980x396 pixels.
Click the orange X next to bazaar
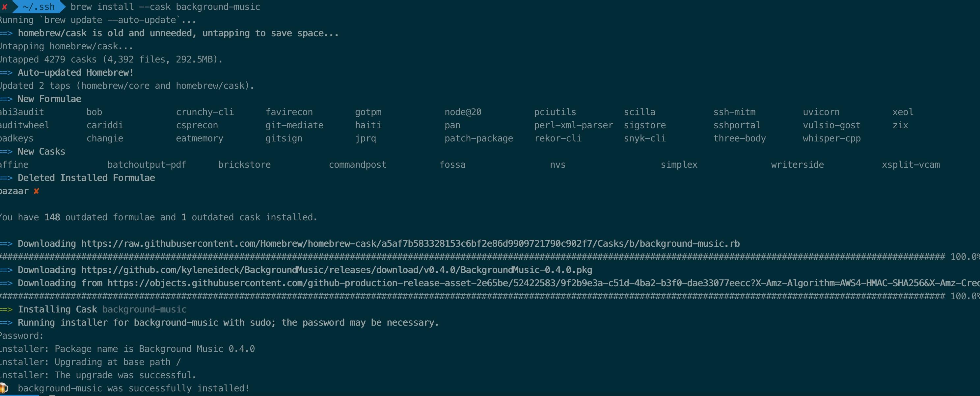coord(36,191)
